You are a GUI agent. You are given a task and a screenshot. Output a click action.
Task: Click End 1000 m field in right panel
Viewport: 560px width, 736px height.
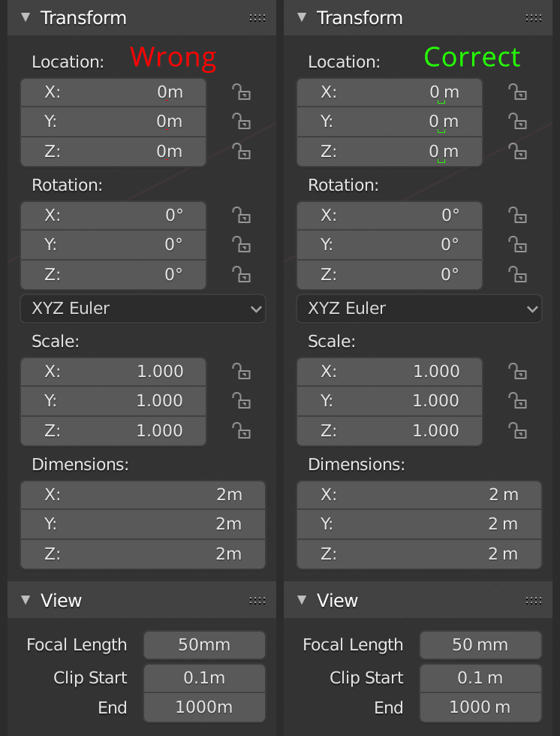[480, 707]
